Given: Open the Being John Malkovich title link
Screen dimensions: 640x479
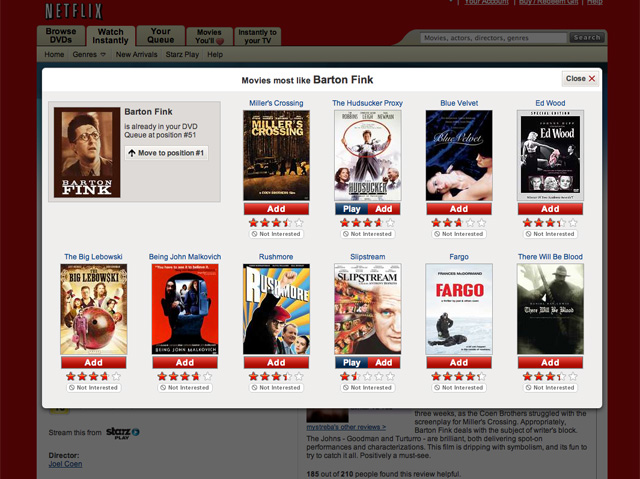Looking at the screenshot, I should pyautogui.click(x=185, y=257).
